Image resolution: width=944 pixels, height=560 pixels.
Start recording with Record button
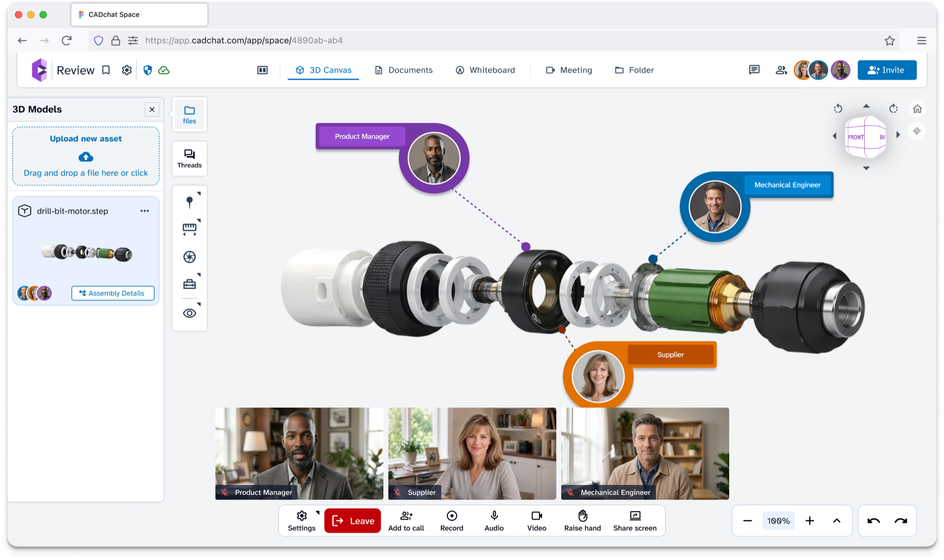452,521
